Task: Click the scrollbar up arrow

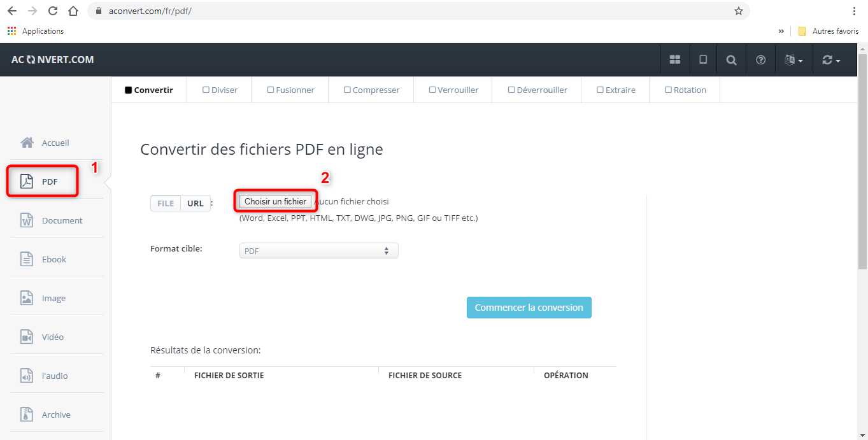Action: (862, 48)
